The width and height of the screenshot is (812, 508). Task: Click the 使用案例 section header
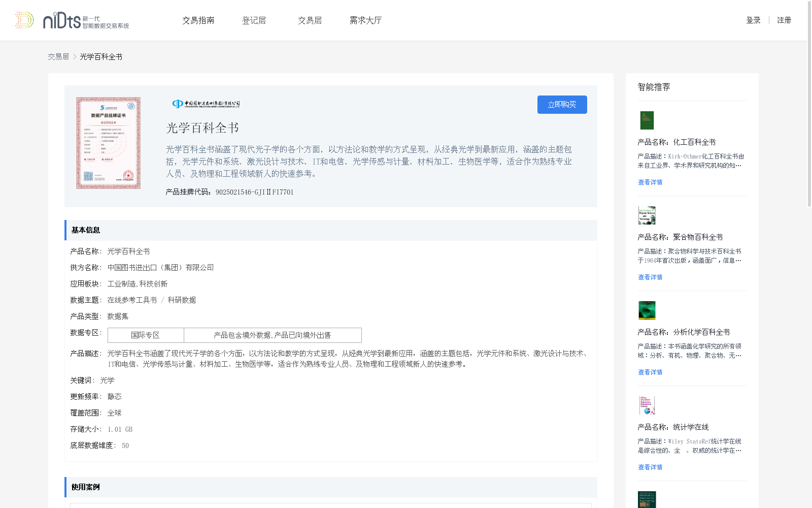(x=331, y=487)
